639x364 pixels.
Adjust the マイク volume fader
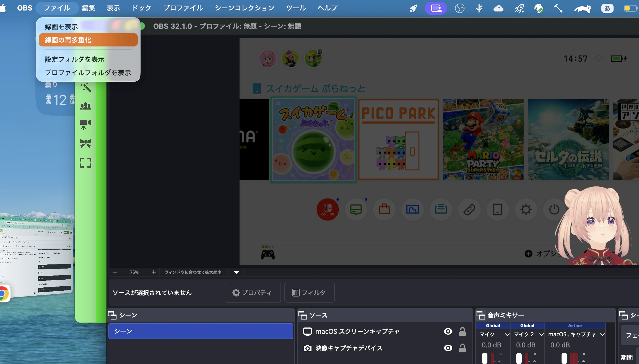coord(484,358)
